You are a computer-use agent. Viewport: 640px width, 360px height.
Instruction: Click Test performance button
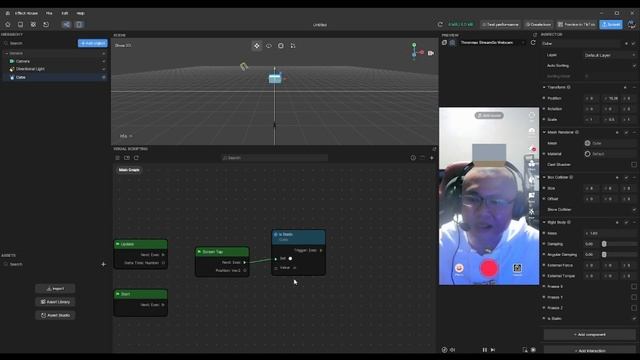500,24
